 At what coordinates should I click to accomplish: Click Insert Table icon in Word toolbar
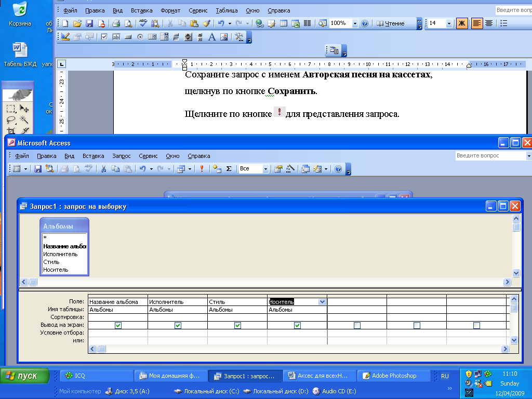284,23
